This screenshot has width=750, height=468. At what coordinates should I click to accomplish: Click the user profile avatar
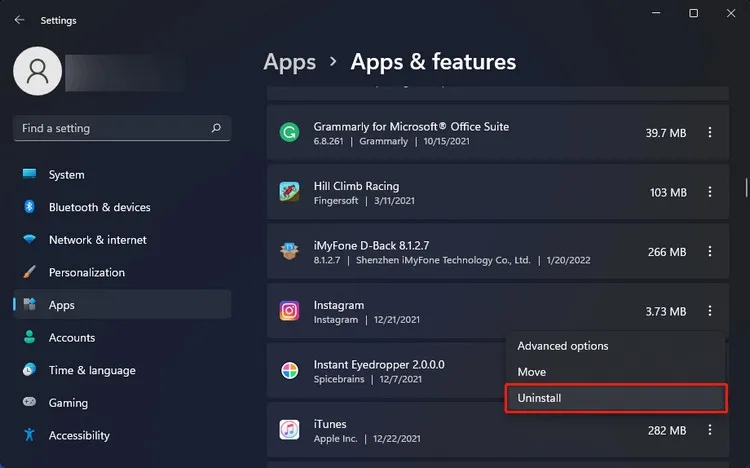coord(38,70)
